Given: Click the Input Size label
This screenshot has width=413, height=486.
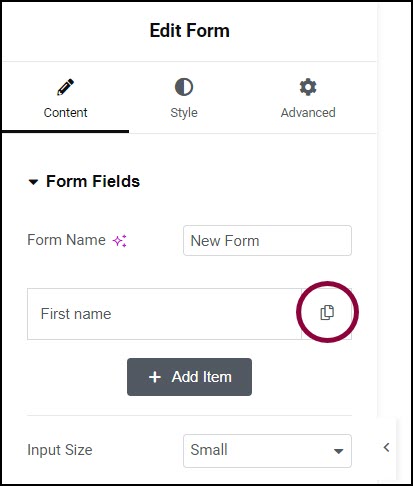Looking at the screenshot, I should 60,450.
